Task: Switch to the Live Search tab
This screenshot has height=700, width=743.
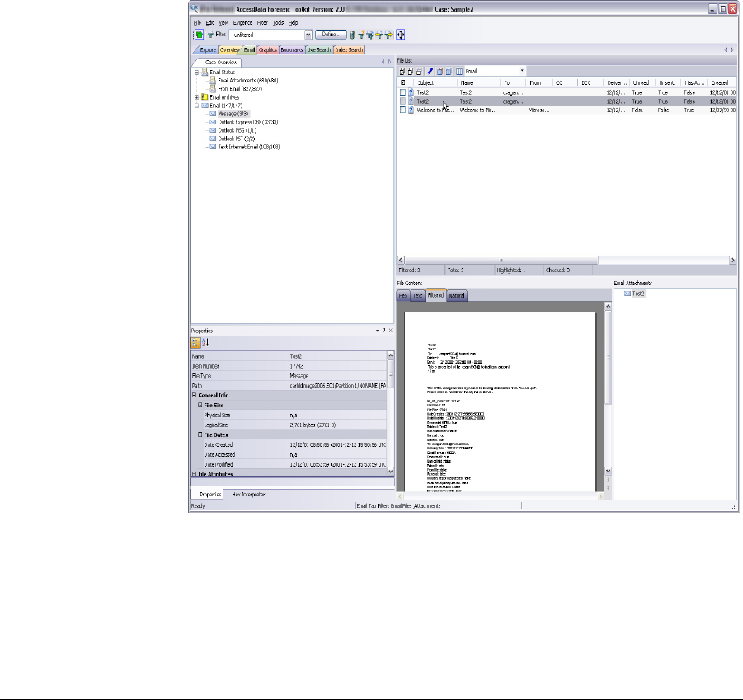Action: [x=319, y=49]
